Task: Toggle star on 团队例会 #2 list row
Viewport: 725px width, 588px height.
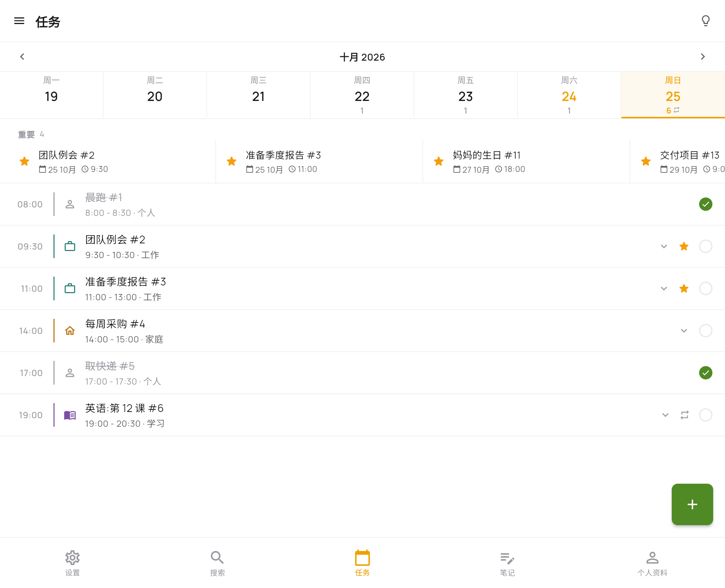Action: tap(684, 246)
